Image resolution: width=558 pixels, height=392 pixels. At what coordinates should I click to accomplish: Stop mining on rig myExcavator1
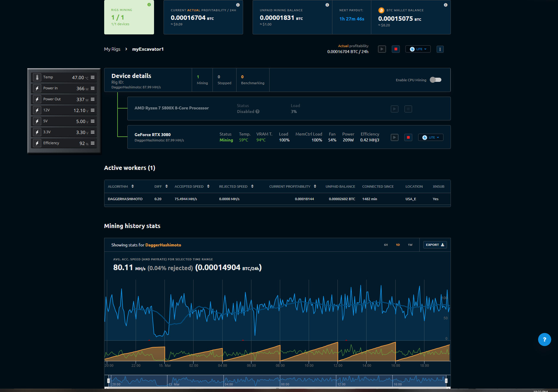pyautogui.click(x=396, y=49)
